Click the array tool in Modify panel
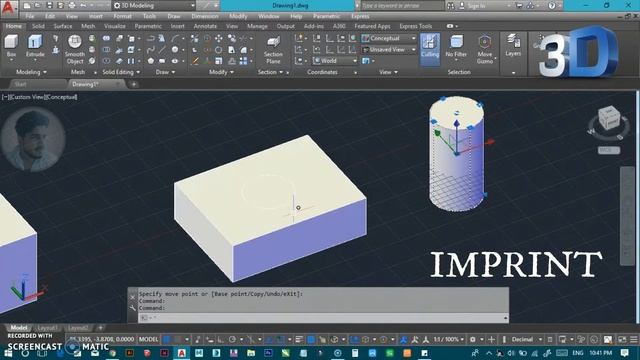Image resolution: width=640 pixels, height=360 pixels. [243, 61]
